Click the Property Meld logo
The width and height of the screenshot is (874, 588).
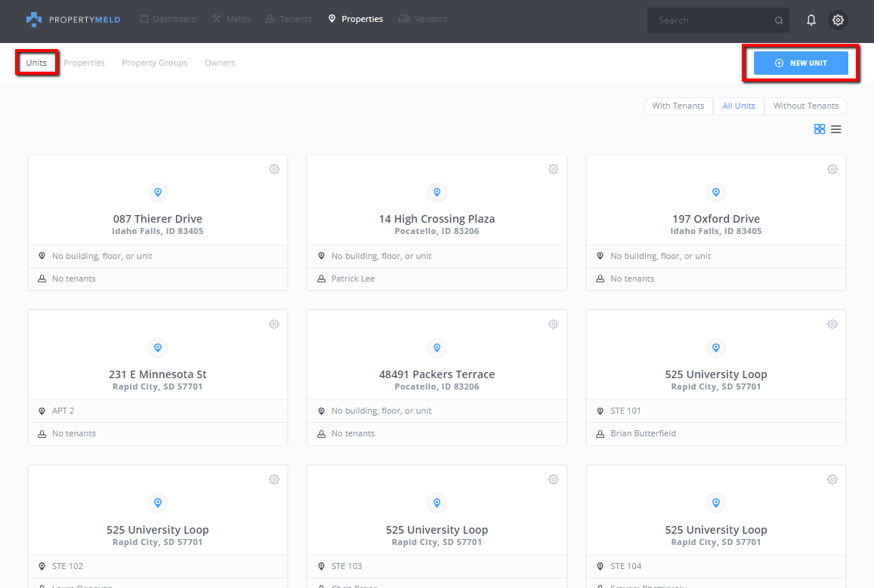(63, 19)
